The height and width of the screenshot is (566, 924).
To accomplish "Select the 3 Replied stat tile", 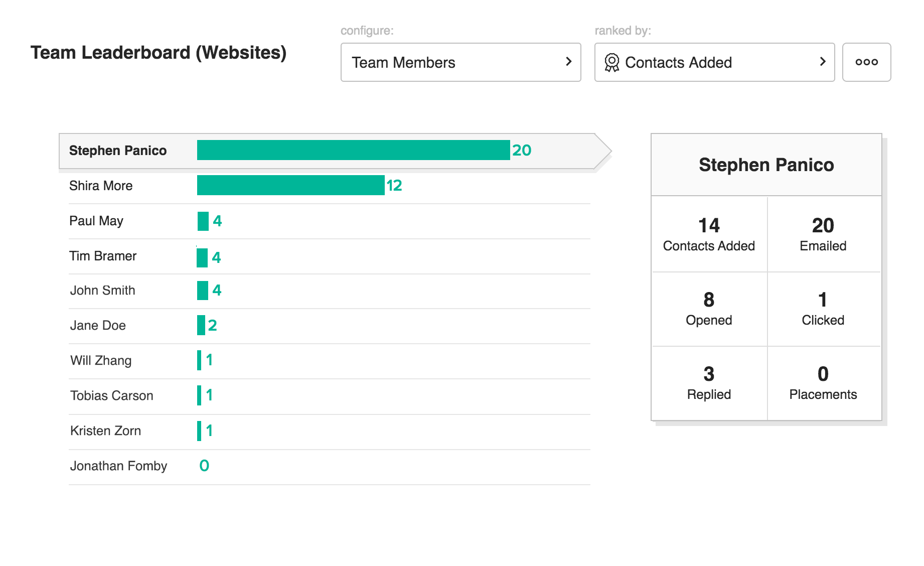I will 709,382.
